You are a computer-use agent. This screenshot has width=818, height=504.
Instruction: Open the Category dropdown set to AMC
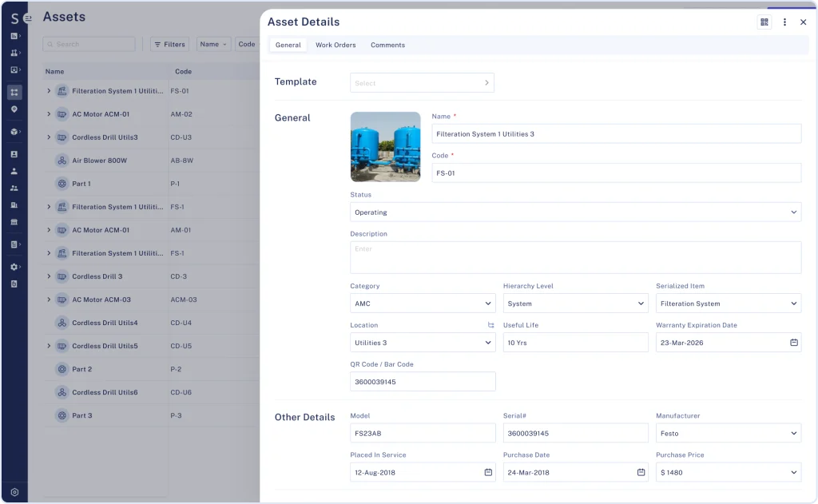[x=423, y=304]
